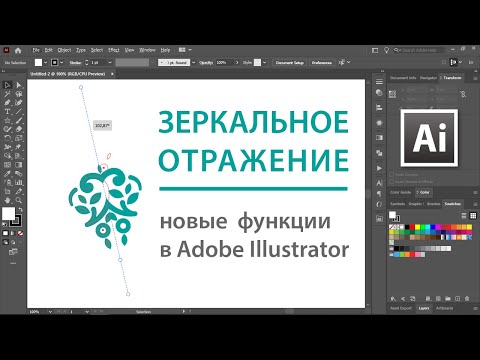This screenshot has width=480, height=360.
Task: Open fill color dropdown in control bar
Action: [x=45, y=62]
